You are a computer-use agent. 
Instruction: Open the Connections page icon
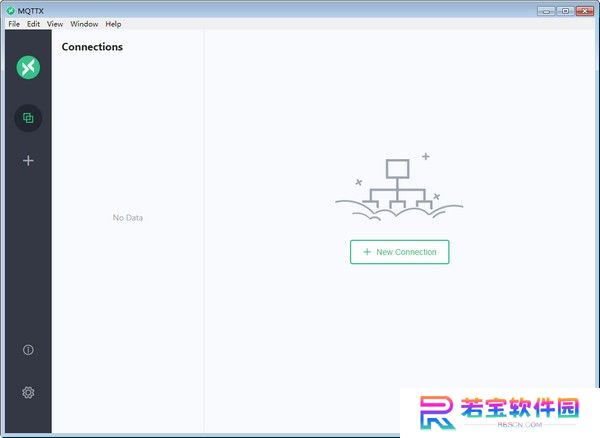pyautogui.click(x=28, y=118)
